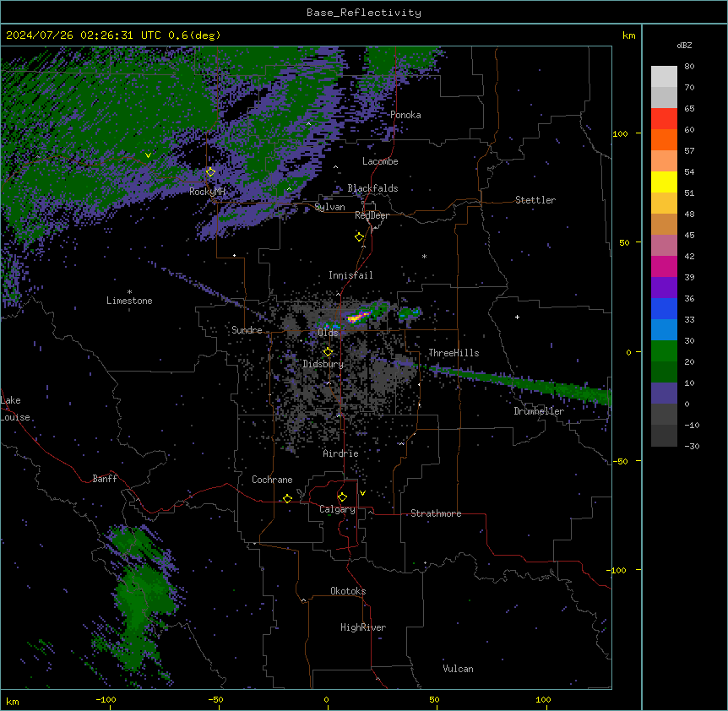Click the green beam streak east of ThreeHills
Screen dimensions: 728x711
click(520, 383)
